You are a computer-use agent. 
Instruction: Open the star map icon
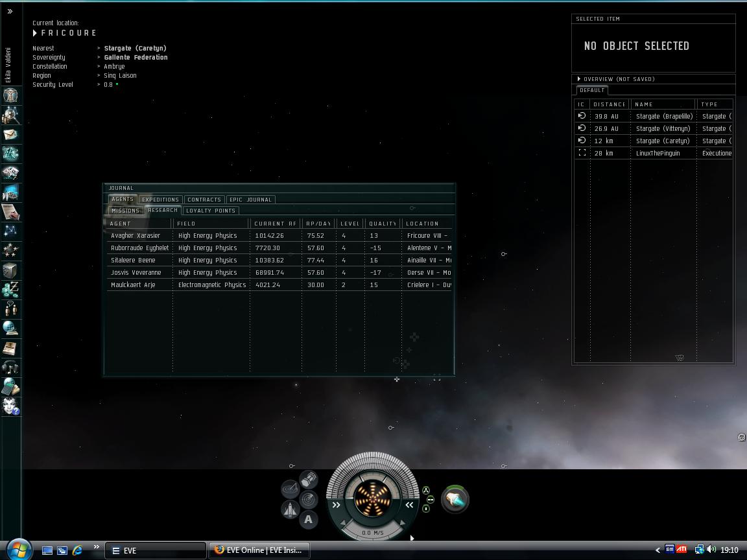[x=10, y=231]
